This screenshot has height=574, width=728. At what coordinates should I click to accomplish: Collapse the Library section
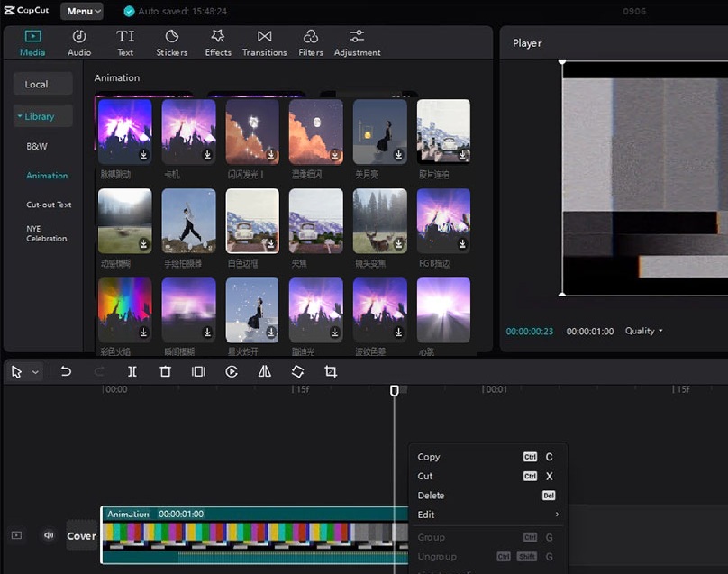pos(36,116)
